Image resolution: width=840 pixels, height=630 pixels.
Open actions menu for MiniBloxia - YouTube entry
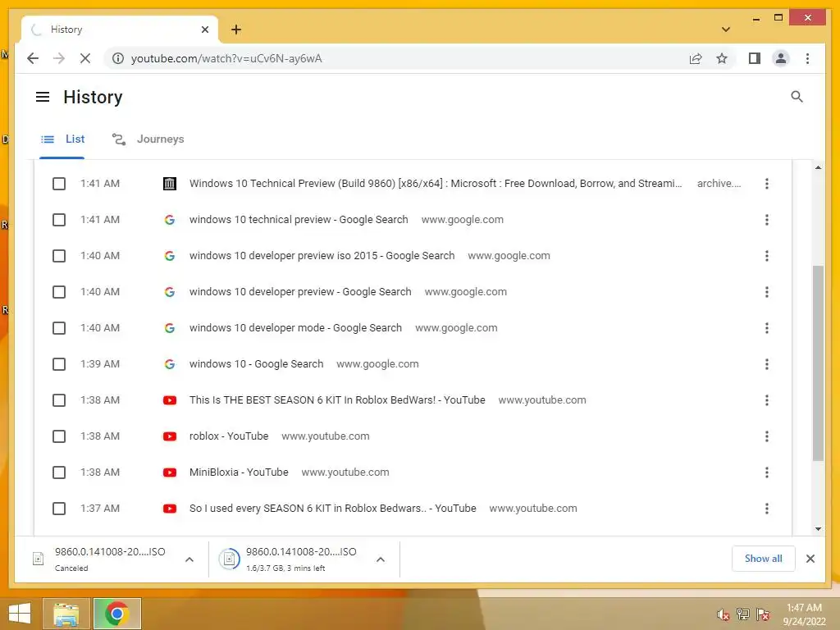767,472
